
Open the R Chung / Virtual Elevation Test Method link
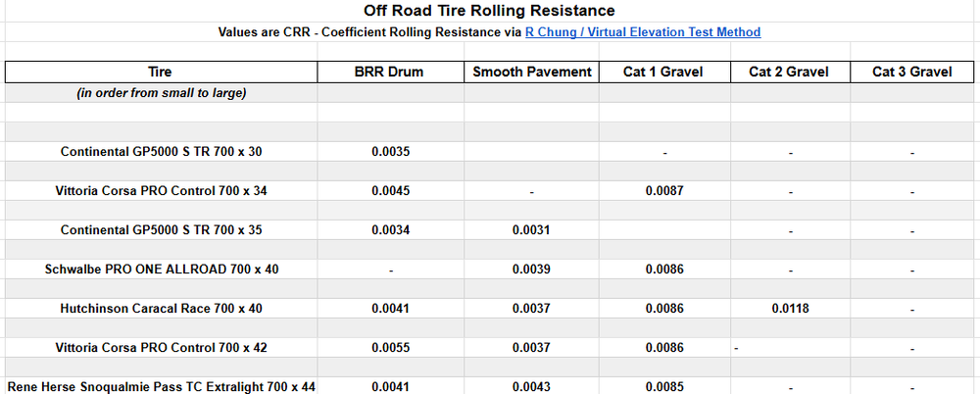tap(643, 32)
